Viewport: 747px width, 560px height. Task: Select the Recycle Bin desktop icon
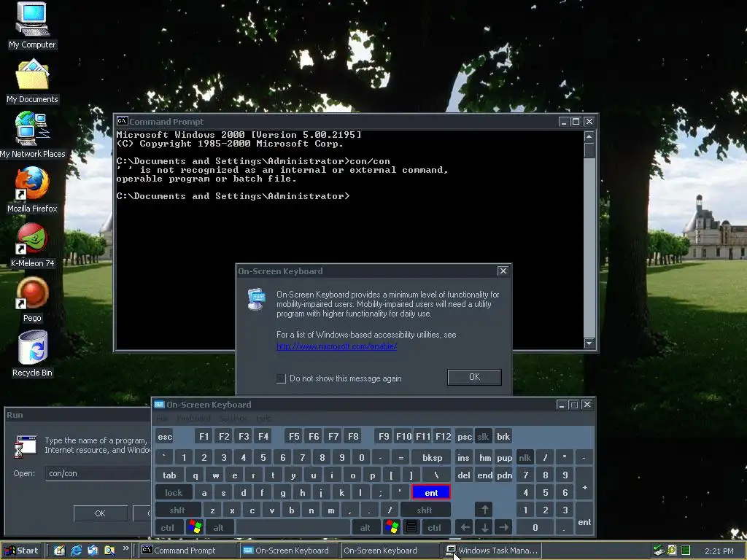[x=32, y=354]
